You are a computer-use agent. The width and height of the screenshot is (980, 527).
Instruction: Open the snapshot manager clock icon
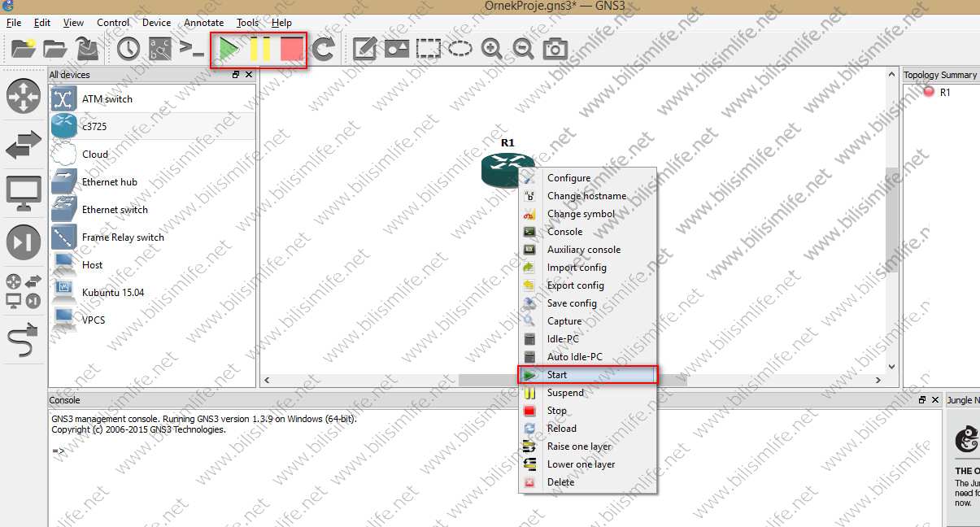[x=128, y=49]
